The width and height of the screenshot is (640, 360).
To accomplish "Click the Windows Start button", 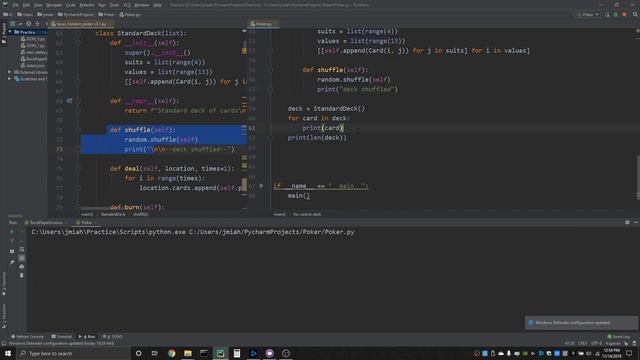I will (x=8, y=353).
